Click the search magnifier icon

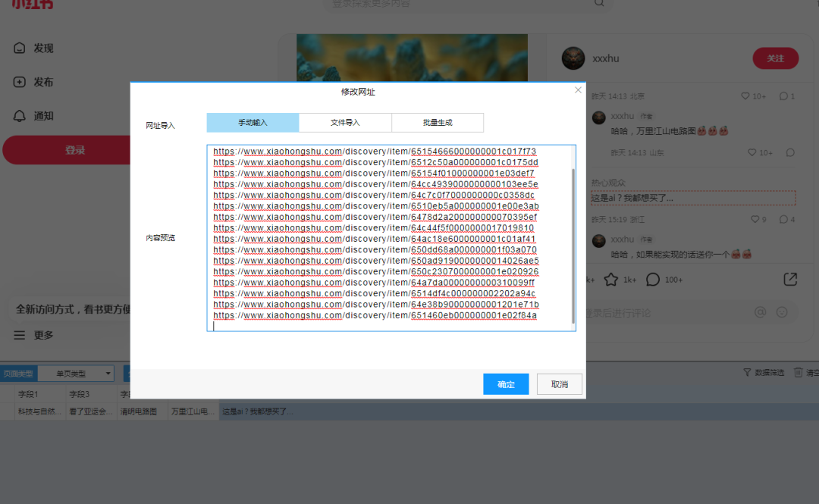click(x=599, y=3)
